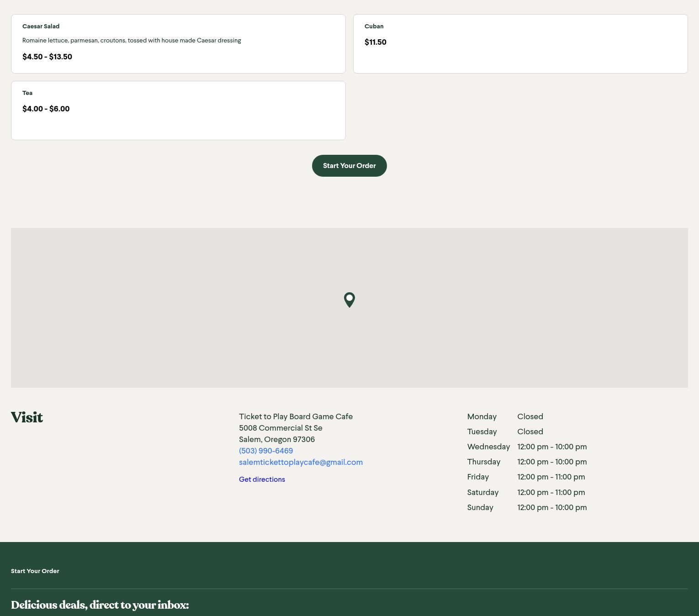Click the 5008 Commercial St Se address line
This screenshot has width=699, height=616.
[281, 428]
